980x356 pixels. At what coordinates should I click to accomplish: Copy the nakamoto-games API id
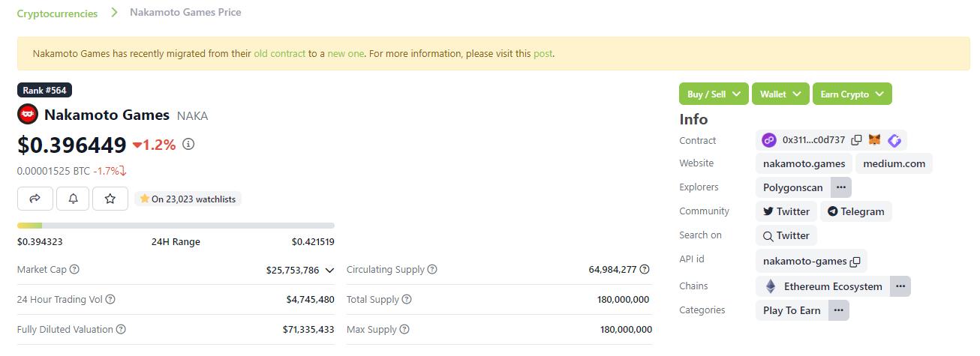[855, 262]
